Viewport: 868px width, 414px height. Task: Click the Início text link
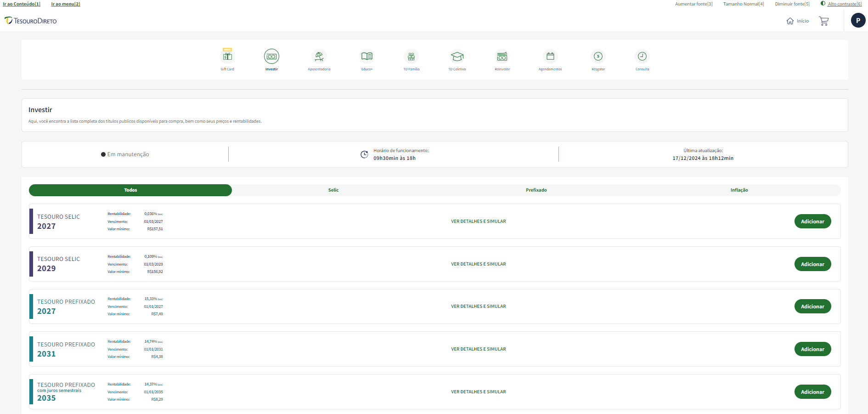click(x=803, y=21)
